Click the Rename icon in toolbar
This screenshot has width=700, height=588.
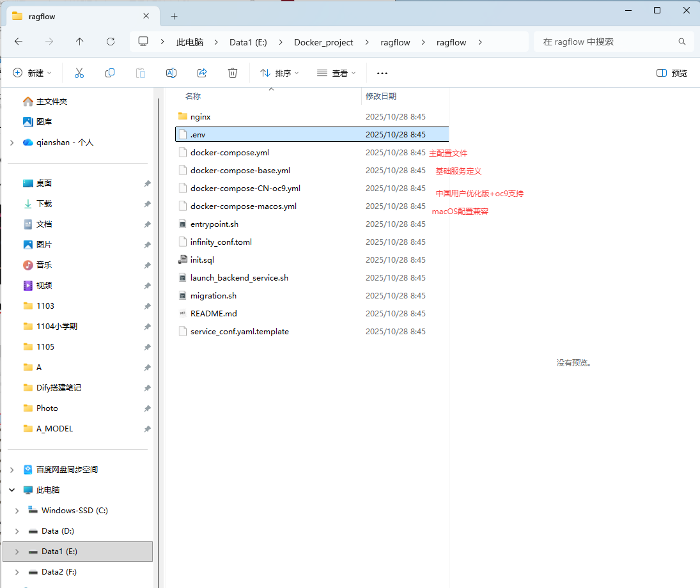[x=171, y=73]
